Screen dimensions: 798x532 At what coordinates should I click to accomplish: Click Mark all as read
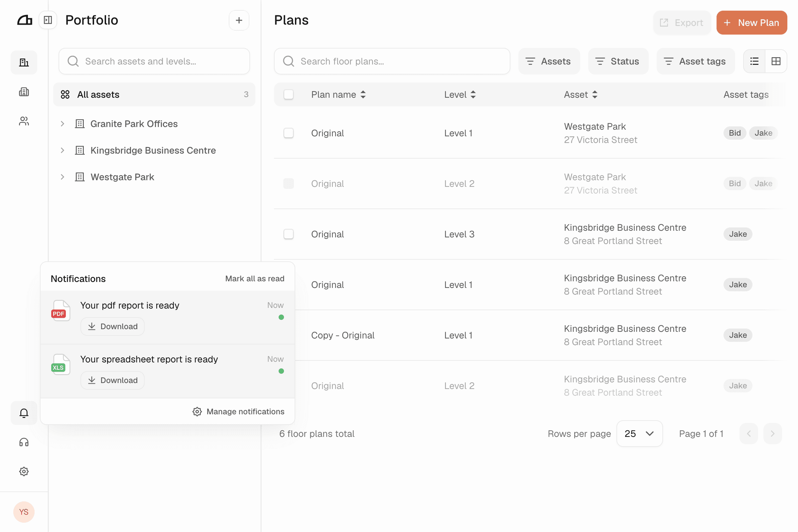click(x=255, y=279)
